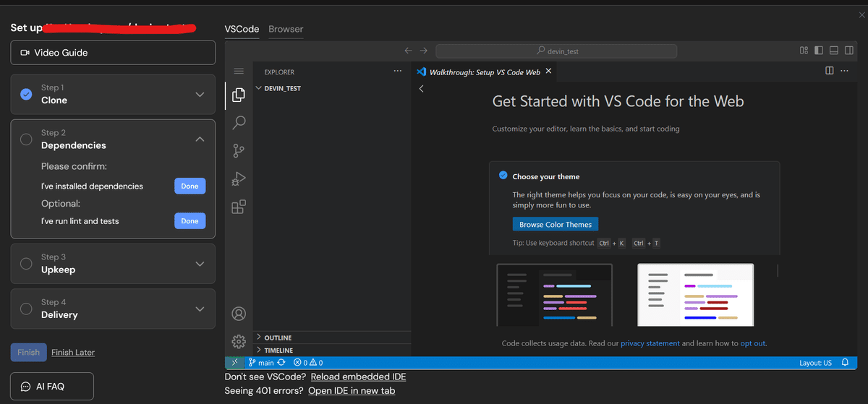Click the devin_test command center search box
The height and width of the screenshot is (404, 868).
pyautogui.click(x=556, y=51)
